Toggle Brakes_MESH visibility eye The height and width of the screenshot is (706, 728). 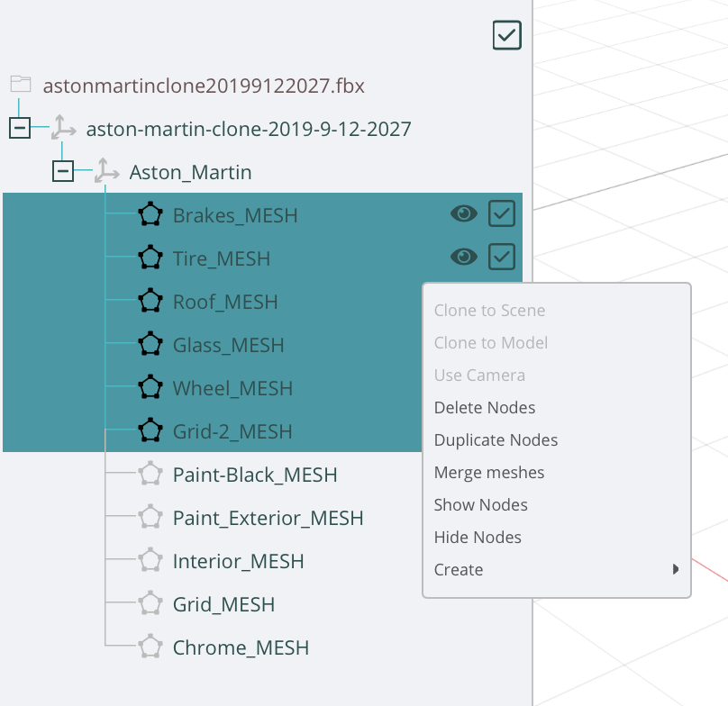463,214
